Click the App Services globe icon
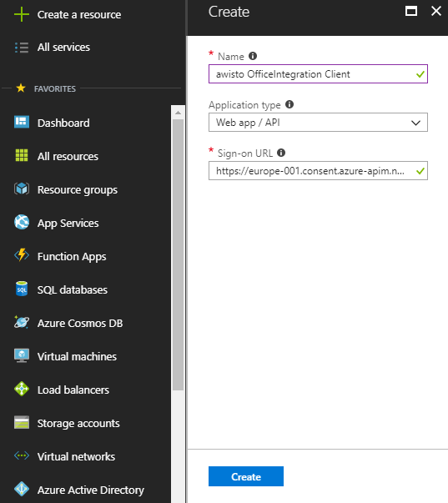This screenshot has width=448, height=503. tap(22, 222)
